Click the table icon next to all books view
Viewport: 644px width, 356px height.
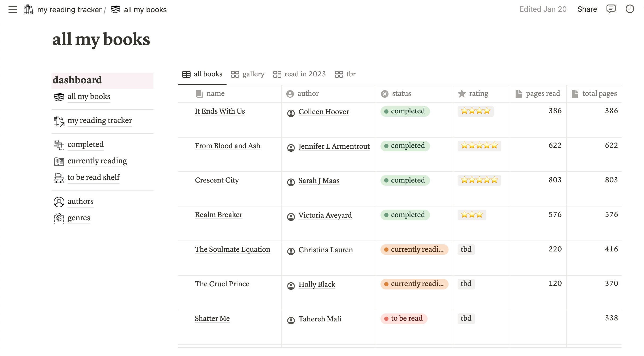(186, 74)
